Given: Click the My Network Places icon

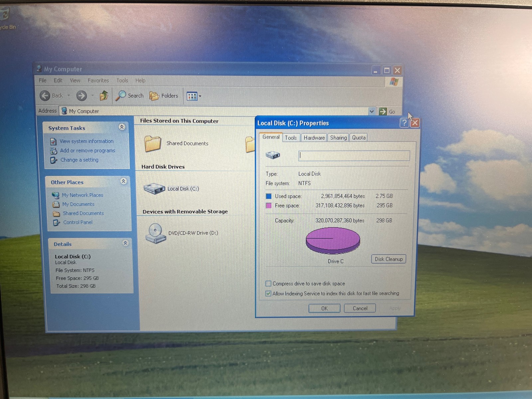Looking at the screenshot, I should 56,195.
